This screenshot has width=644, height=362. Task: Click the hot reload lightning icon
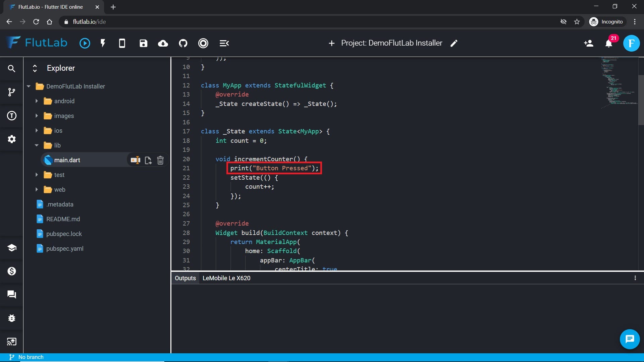(103, 43)
